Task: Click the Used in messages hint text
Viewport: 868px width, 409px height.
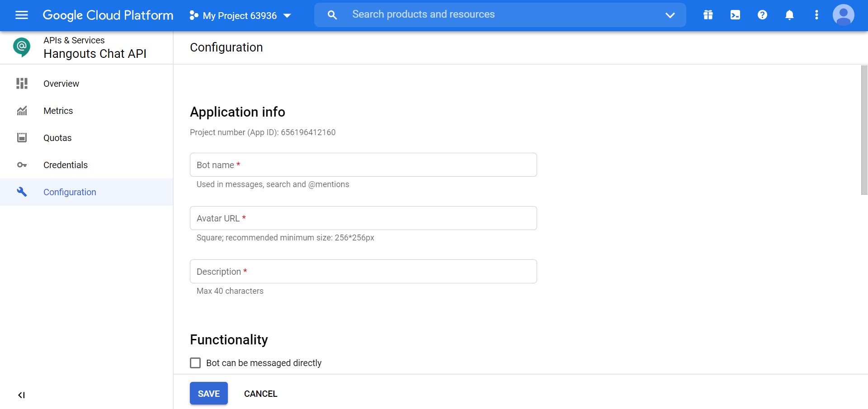Action: [273, 184]
